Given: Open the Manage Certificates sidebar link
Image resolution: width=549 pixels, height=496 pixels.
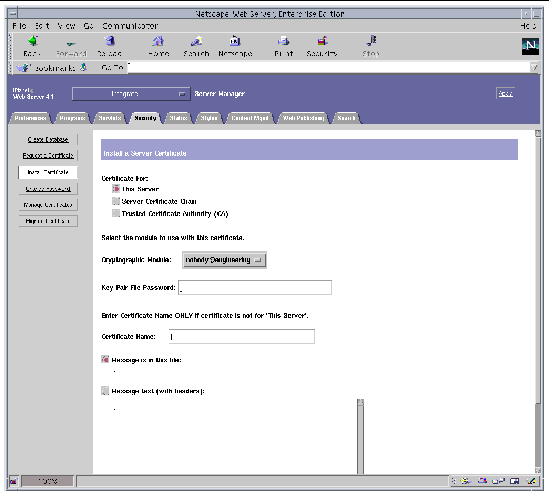Looking at the screenshot, I should [48, 205].
